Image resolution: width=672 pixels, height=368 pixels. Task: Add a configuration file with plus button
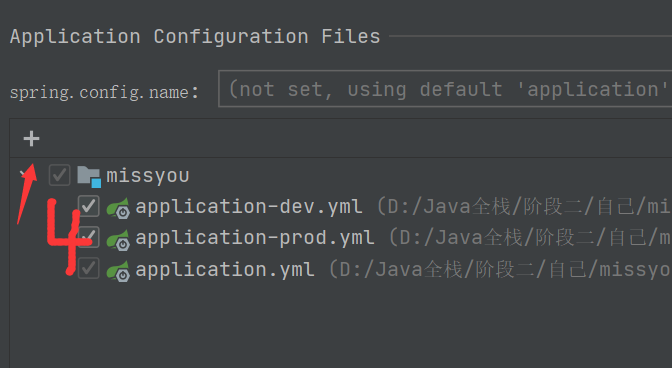point(31,139)
